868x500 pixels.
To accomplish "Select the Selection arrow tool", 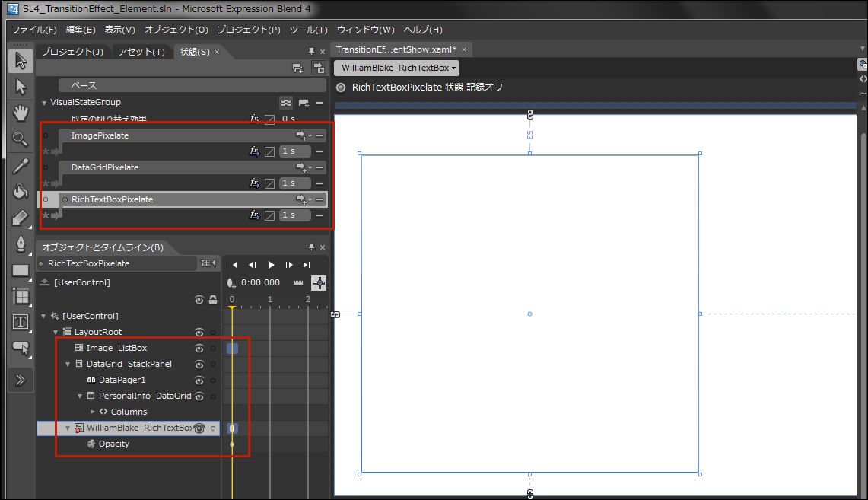I will [x=21, y=60].
